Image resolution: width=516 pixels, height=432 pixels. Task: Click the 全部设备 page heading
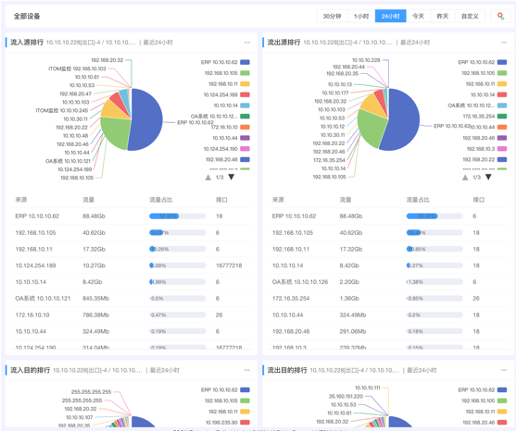click(x=27, y=16)
